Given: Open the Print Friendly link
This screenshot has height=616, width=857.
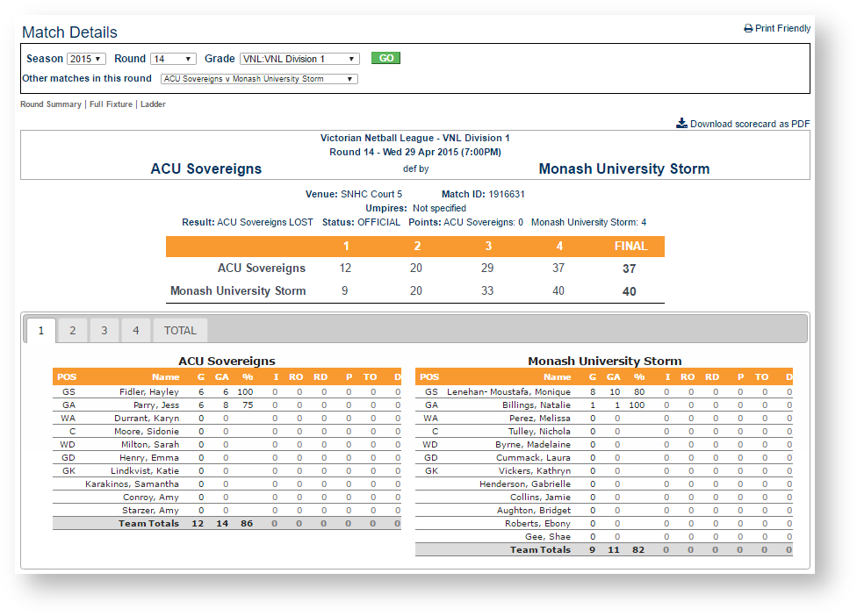Looking at the screenshot, I should 782,28.
